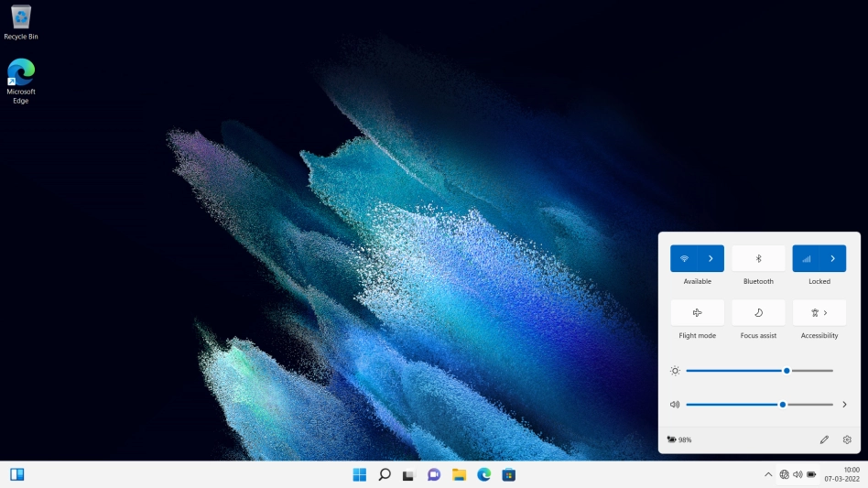Open the Widgets panel icon
This screenshot has height=488, width=868.
[x=17, y=474]
